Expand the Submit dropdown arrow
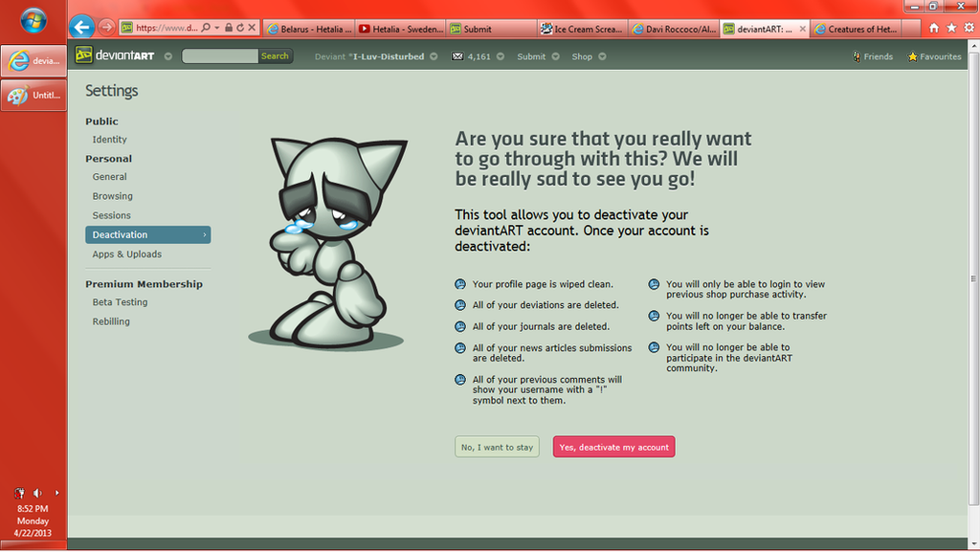The height and width of the screenshot is (552, 980). pos(555,56)
